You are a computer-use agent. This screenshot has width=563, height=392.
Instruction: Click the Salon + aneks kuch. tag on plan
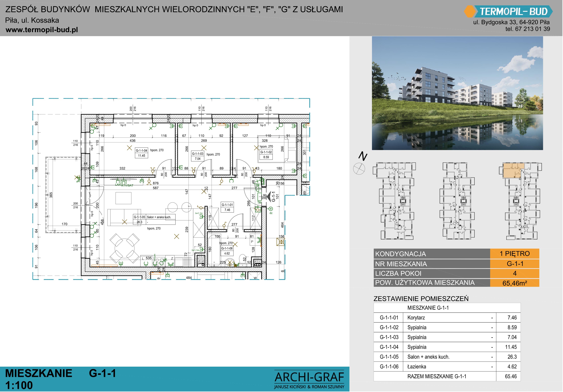[154, 219]
